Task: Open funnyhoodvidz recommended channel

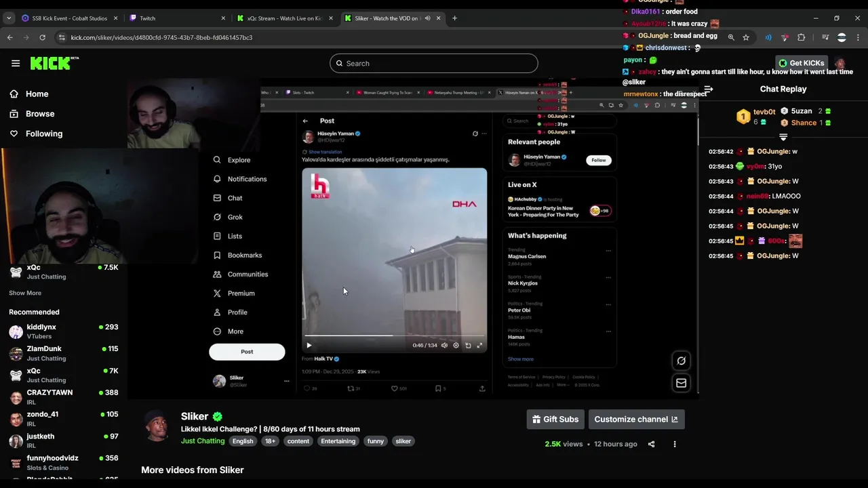Action: pyautogui.click(x=64, y=462)
